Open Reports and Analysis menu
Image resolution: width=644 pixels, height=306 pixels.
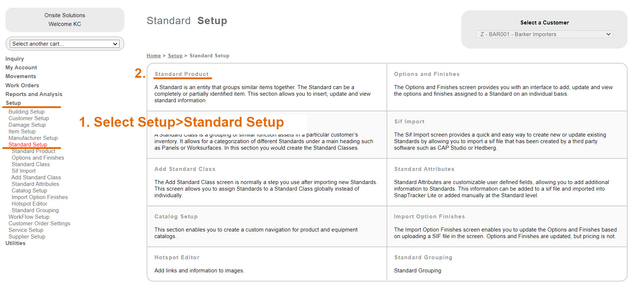pos(34,94)
